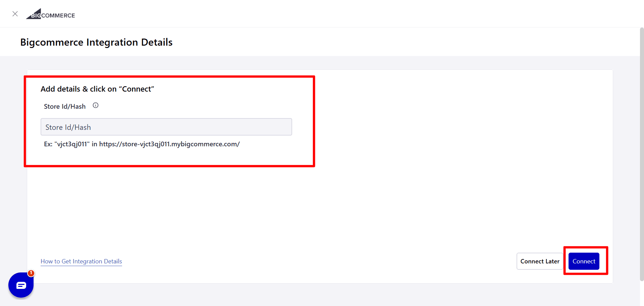
Task: Click the Store Id/Hash field label
Action: click(x=64, y=106)
